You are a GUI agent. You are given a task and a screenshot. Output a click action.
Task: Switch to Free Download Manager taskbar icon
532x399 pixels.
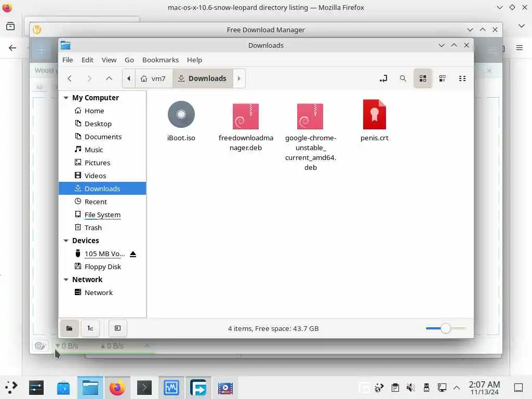tap(198, 388)
